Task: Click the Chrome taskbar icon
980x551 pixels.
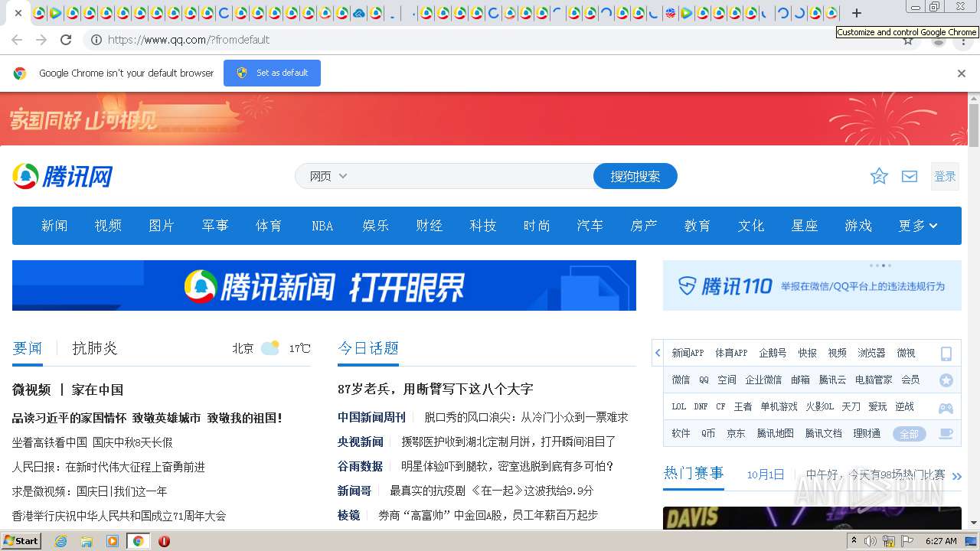Action: click(138, 541)
